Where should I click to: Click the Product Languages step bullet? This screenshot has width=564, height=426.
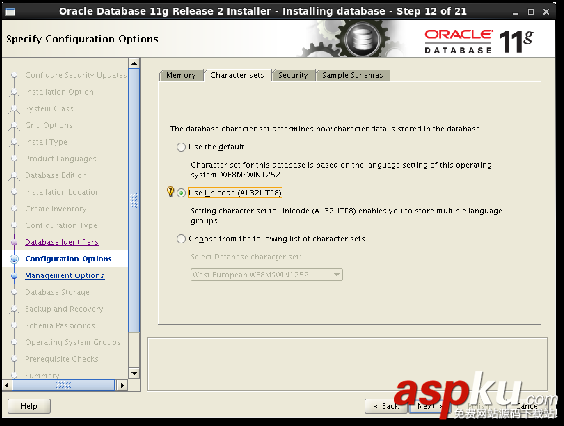(14, 159)
